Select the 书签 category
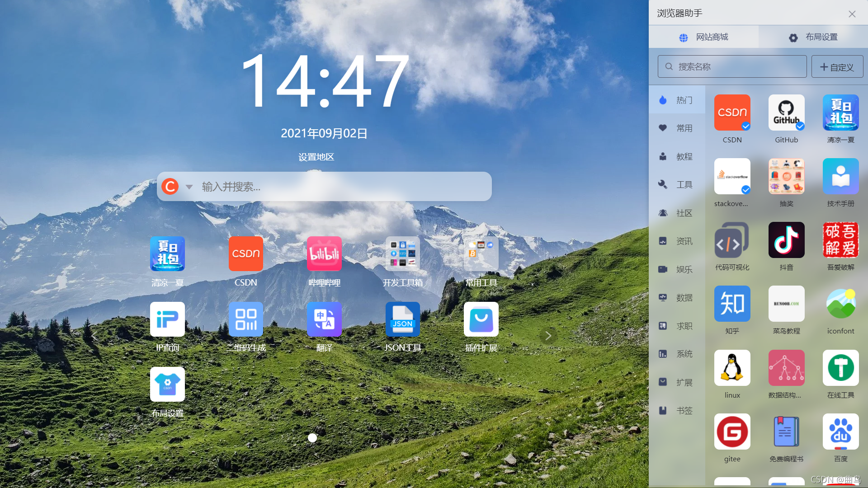This screenshot has width=868, height=488. (677, 410)
